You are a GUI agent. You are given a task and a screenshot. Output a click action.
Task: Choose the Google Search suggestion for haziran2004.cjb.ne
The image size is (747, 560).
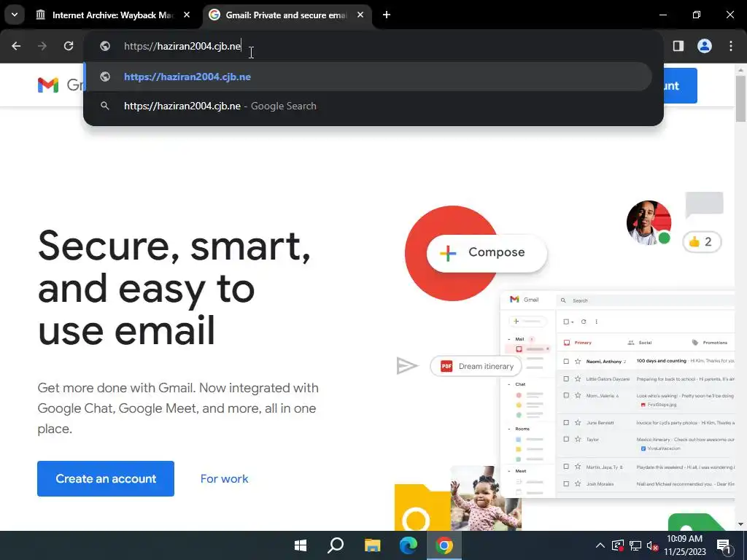[368, 106]
